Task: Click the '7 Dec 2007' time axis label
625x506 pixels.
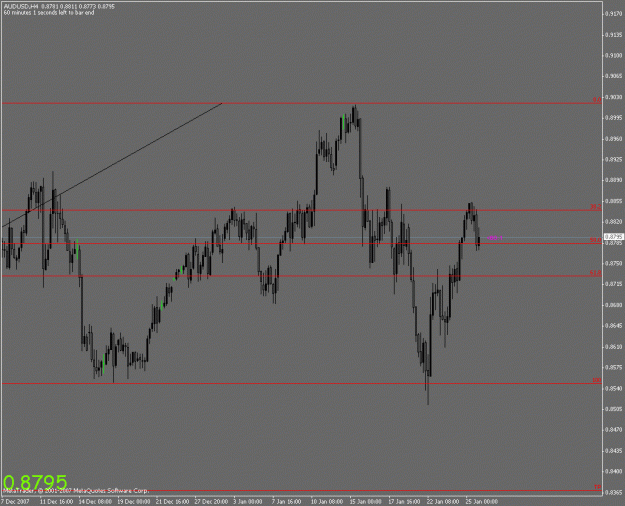Action: tap(15, 501)
